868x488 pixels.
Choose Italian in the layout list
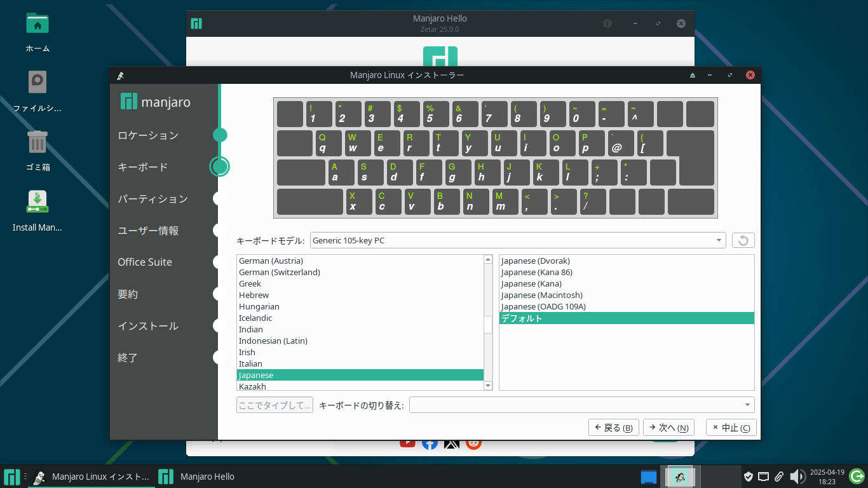pyautogui.click(x=360, y=363)
